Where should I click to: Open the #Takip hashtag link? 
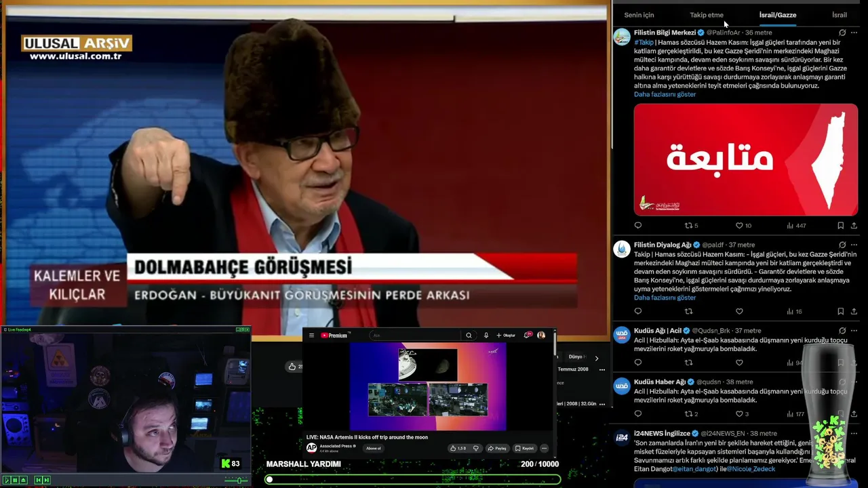pos(644,43)
